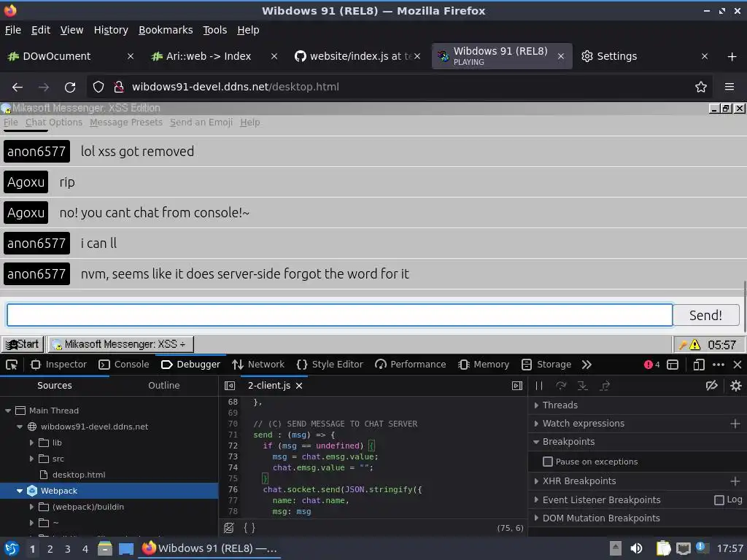Click the Step out debugger button

[605, 386]
